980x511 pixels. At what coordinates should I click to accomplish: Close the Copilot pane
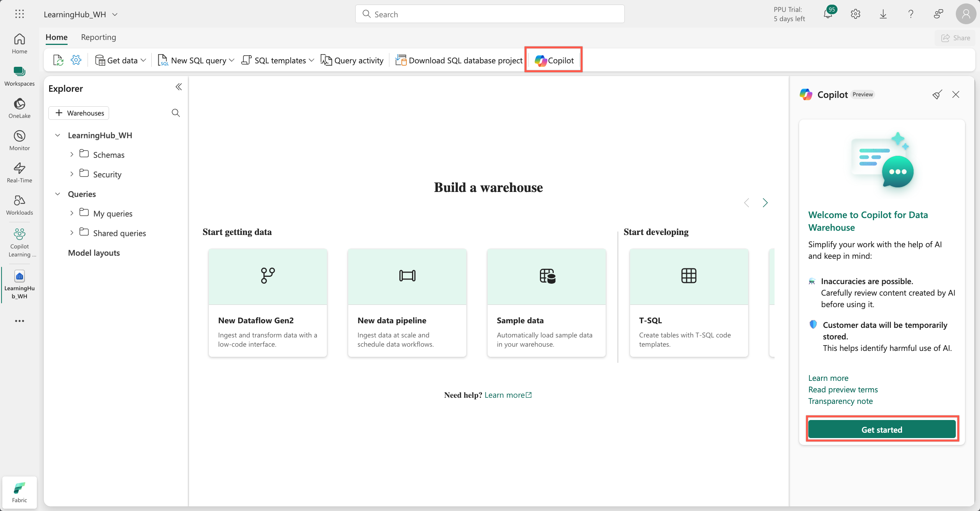(956, 94)
